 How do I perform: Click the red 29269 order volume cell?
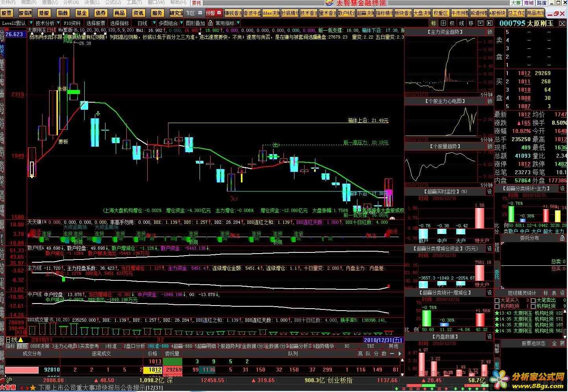173,370
